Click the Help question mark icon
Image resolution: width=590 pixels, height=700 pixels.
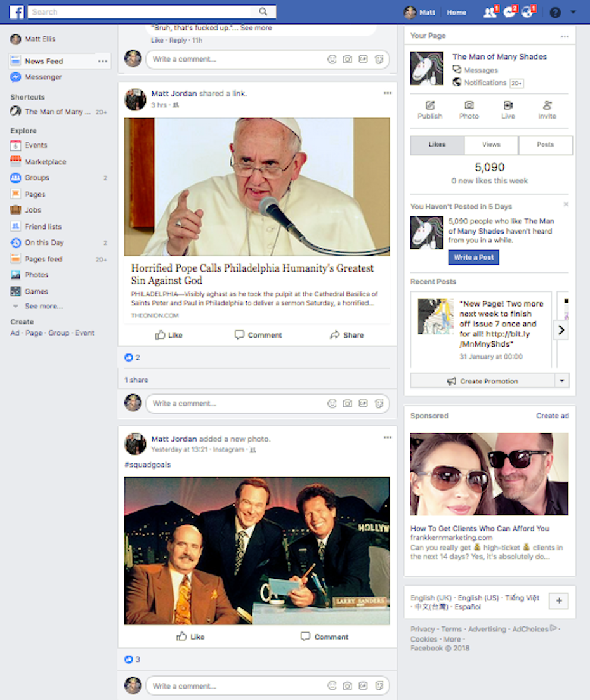(x=555, y=13)
